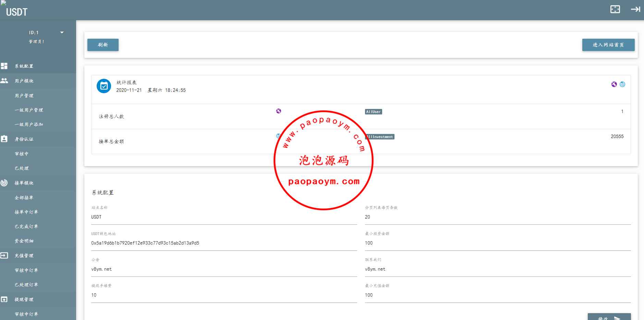The image size is (644, 320).
Task: Open 资金明细 in the sidebar
Action: pyautogui.click(x=24, y=241)
